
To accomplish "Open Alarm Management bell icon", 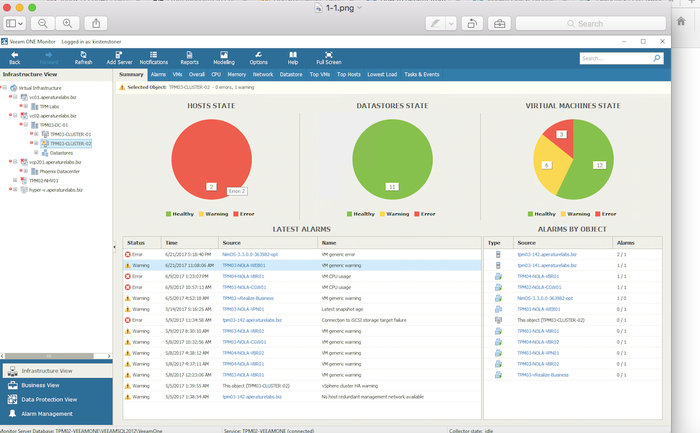I will coord(12,413).
